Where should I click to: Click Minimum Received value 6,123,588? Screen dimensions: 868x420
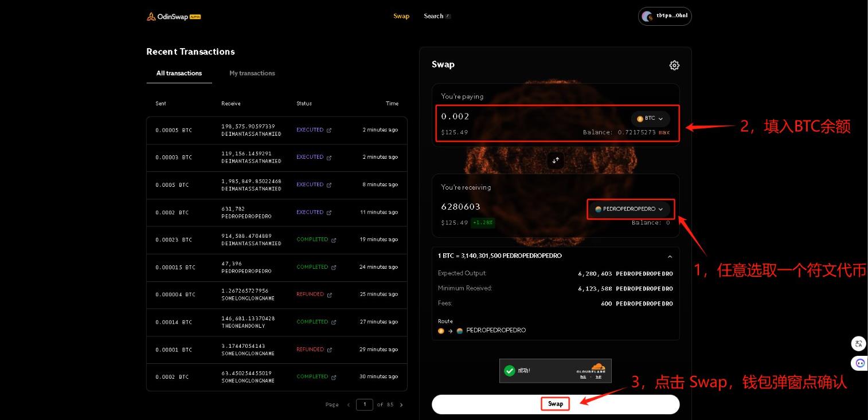click(625, 289)
